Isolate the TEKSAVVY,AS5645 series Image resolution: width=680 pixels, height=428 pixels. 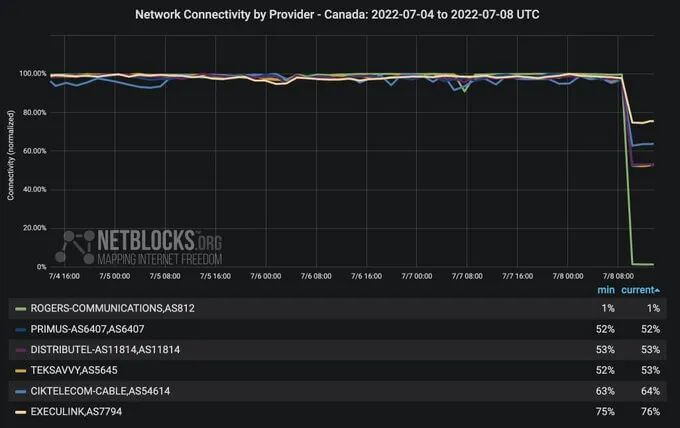tap(74, 370)
